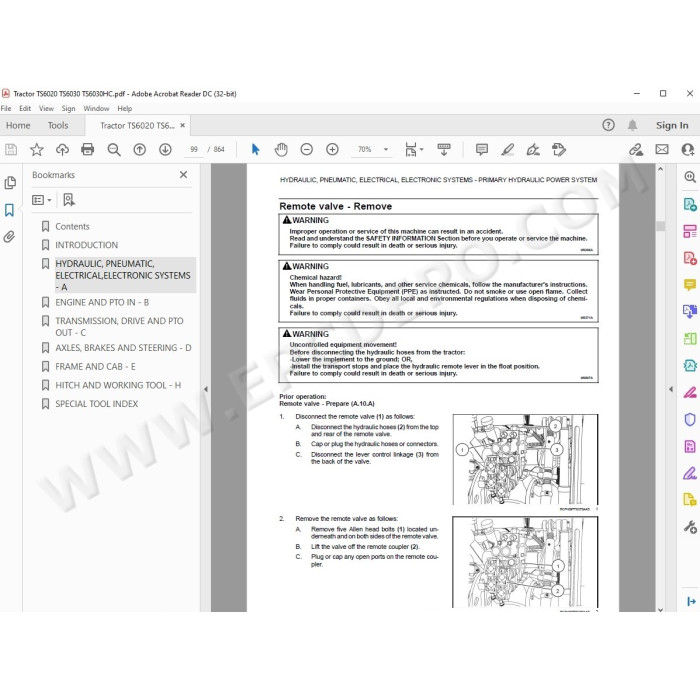Screen dimensions: 700x700
Task: Add file to starred favorites
Action: point(37,149)
